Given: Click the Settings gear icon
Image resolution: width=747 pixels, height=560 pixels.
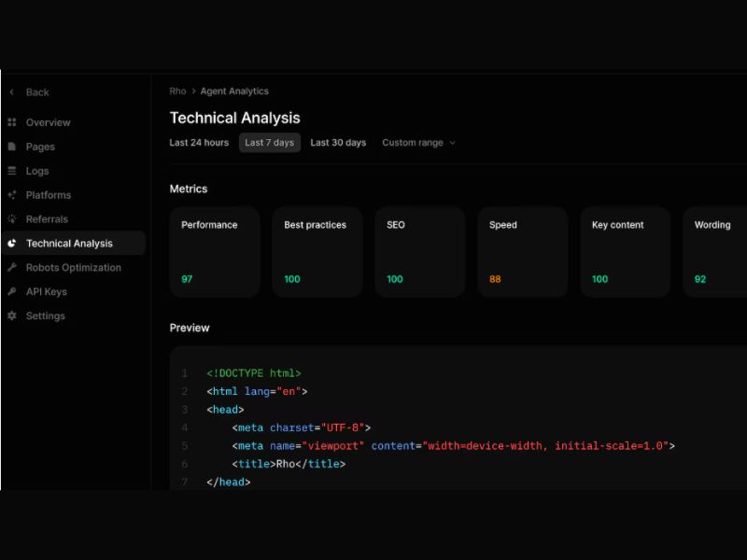Looking at the screenshot, I should point(12,316).
